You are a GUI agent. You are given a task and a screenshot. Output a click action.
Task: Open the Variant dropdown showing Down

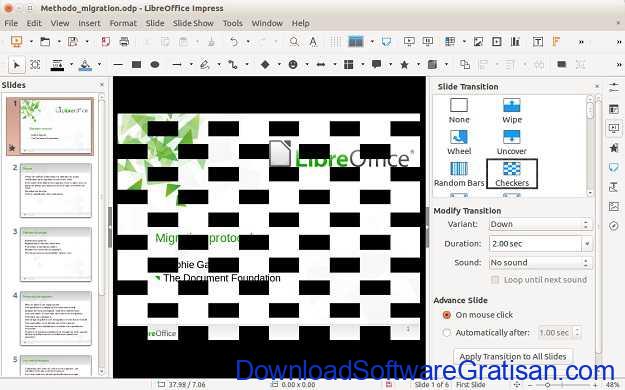[540, 225]
